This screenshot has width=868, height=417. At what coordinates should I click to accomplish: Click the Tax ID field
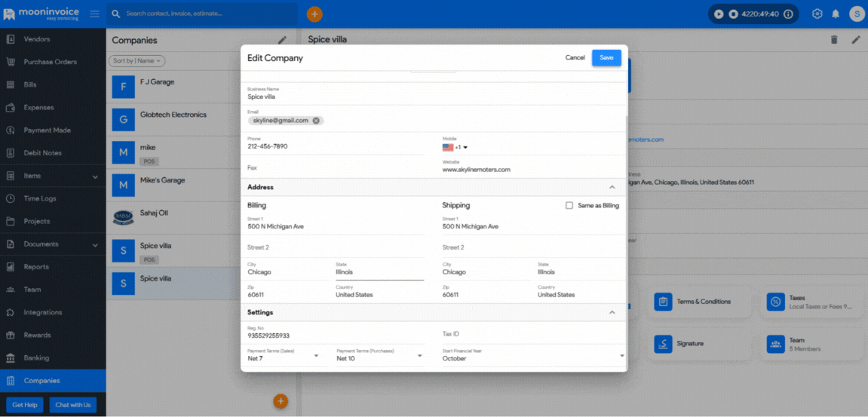click(x=534, y=334)
